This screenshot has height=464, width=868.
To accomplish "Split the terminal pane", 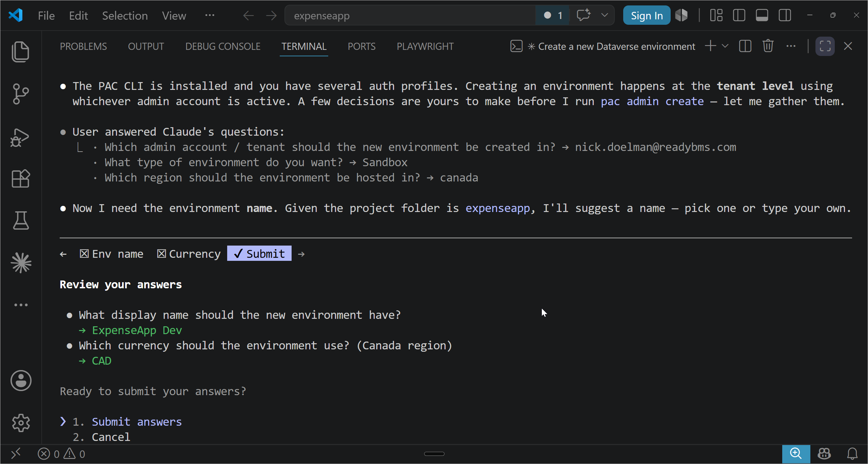I will pyautogui.click(x=745, y=46).
